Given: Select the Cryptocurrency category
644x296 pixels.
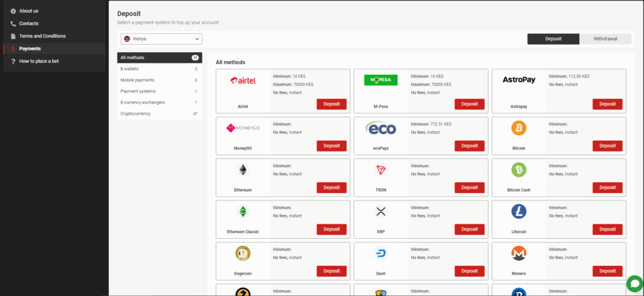Looking at the screenshot, I should [159, 113].
